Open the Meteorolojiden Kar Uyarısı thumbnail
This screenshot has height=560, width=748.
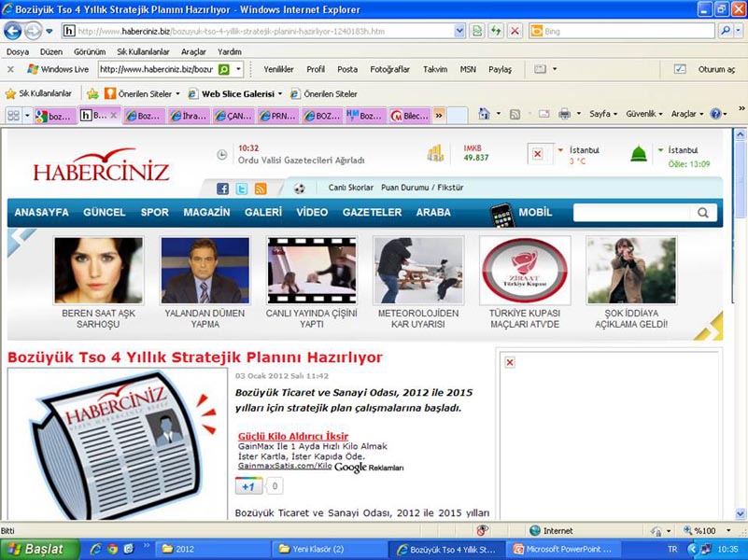[417, 271]
